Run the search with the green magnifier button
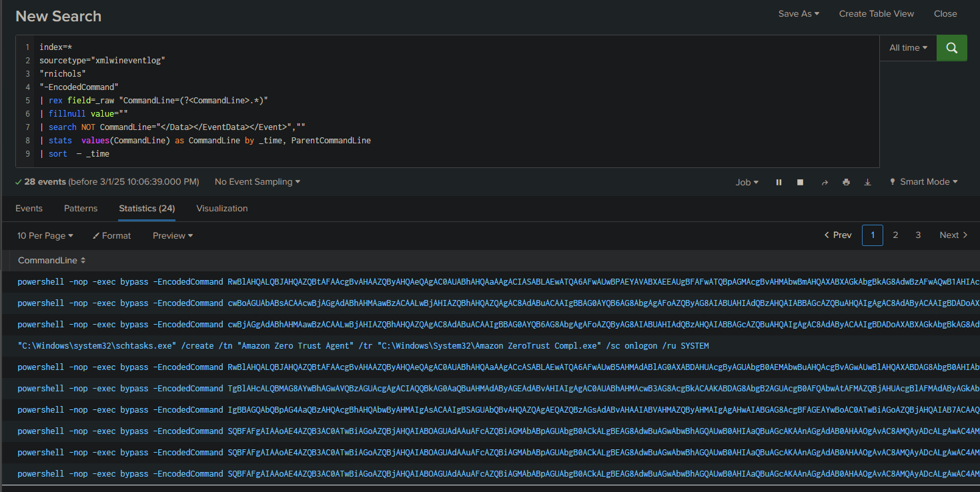Viewport: 980px width, 492px height. coord(952,48)
